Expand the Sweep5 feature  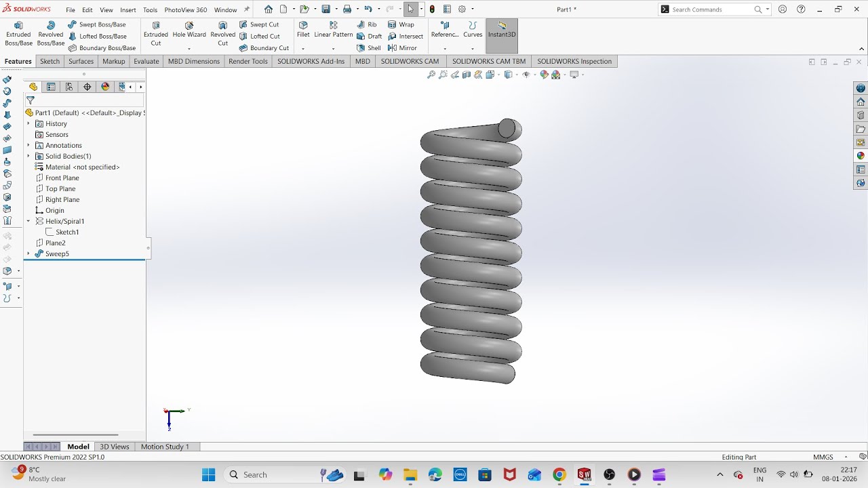pos(28,253)
